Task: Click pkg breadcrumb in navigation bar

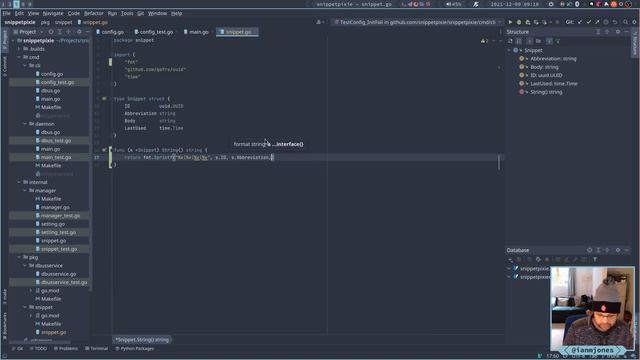Action: coord(45,22)
